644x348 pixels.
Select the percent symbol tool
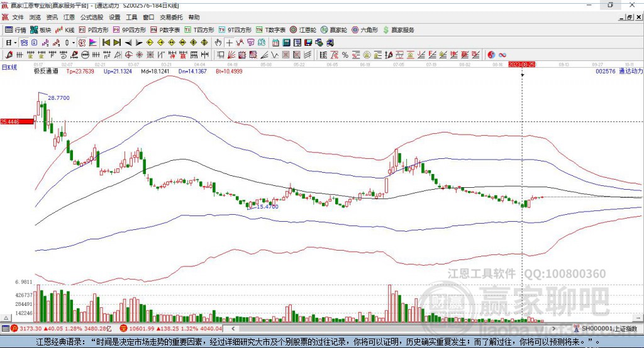(345, 55)
